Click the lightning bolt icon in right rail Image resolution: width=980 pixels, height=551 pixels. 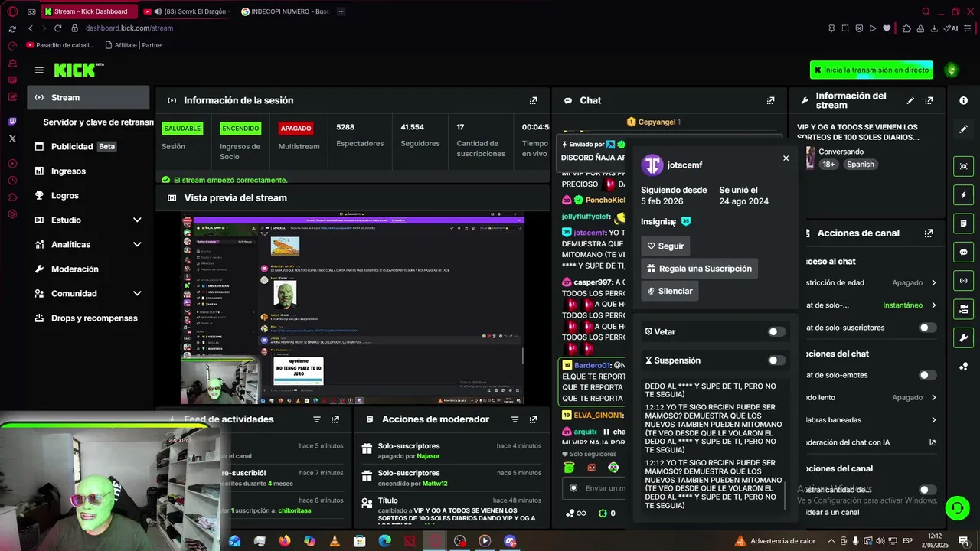[x=963, y=195]
